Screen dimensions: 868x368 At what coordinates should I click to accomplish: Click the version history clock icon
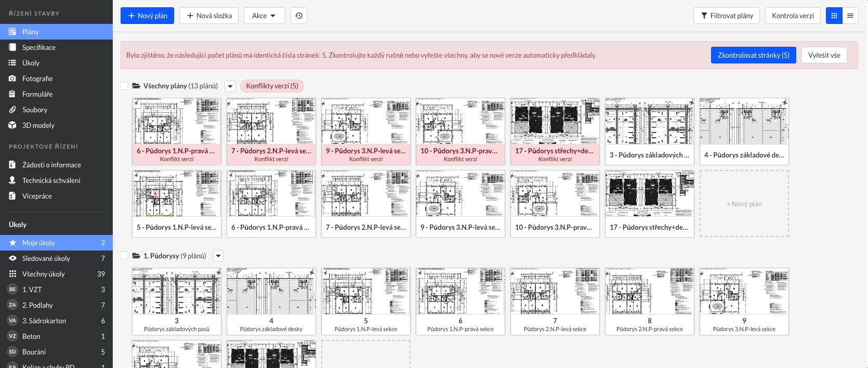299,16
